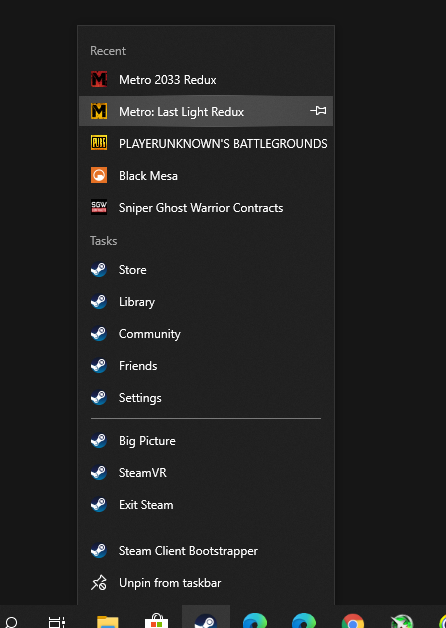Launch Sniper Ghost Warrior Contracts
This screenshot has height=628, width=446.
pos(206,207)
